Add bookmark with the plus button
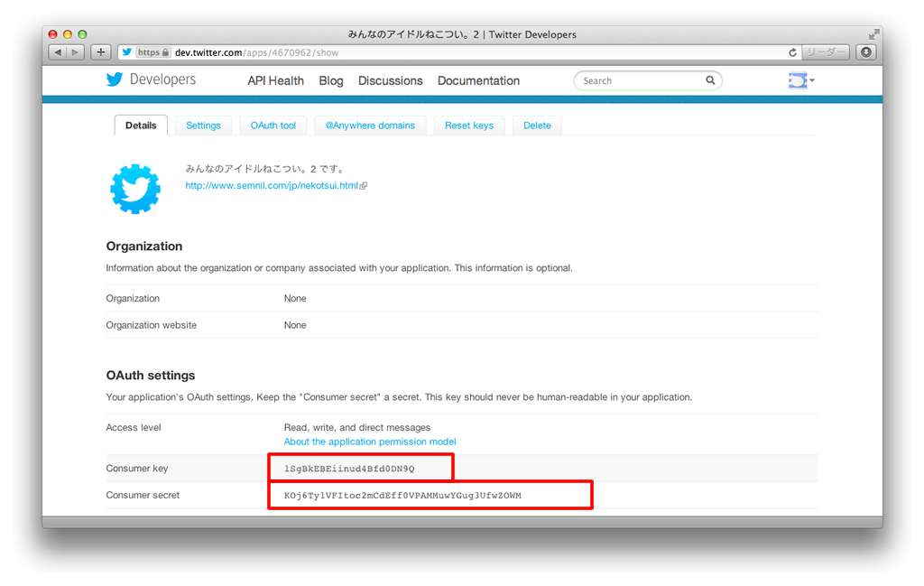Screen dimensions: 924x586 pyautogui.click(x=101, y=52)
